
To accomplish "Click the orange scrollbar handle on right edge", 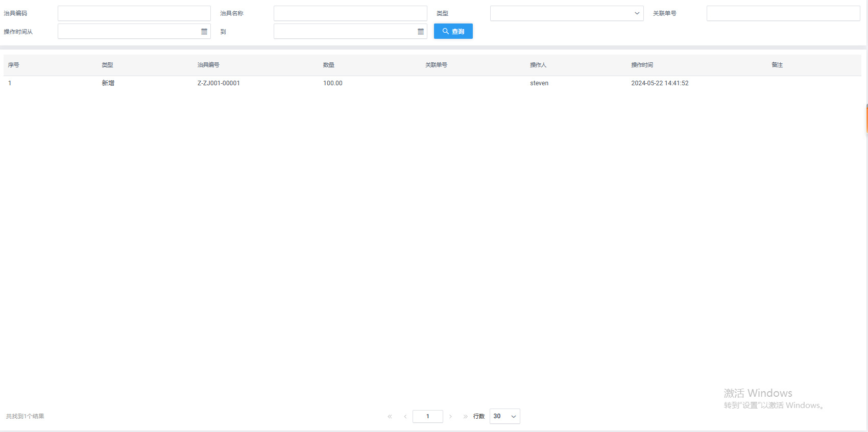I will 866,118.
